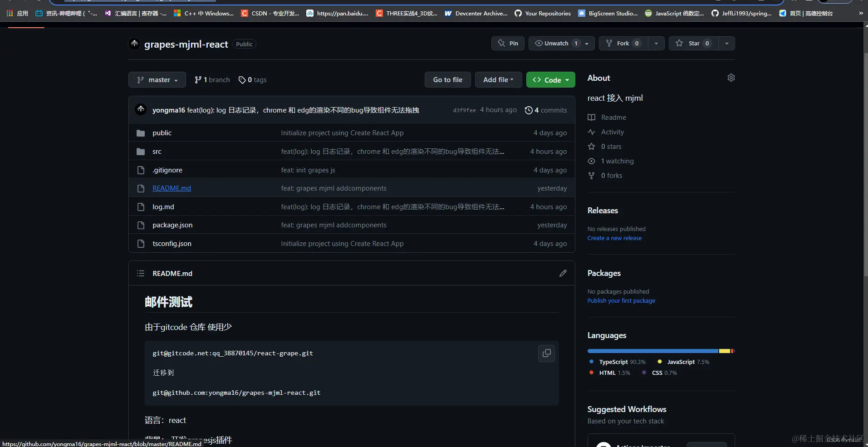Open the src folder

pyautogui.click(x=157, y=152)
